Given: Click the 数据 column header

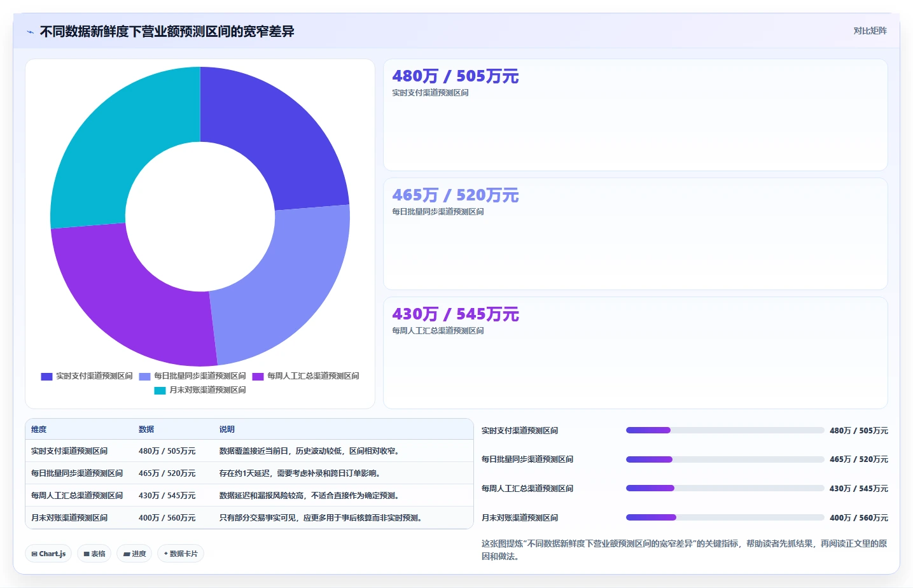Looking at the screenshot, I should (x=146, y=430).
